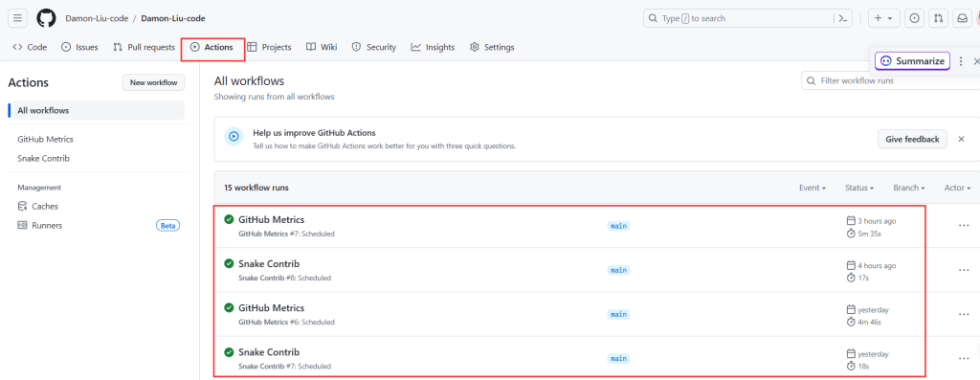Click the New workflow button

[x=154, y=82]
